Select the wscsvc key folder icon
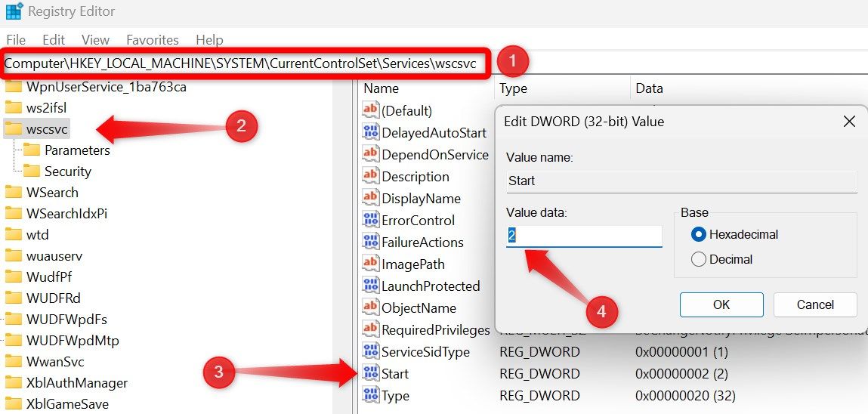This screenshot has height=414, width=868. point(13,129)
